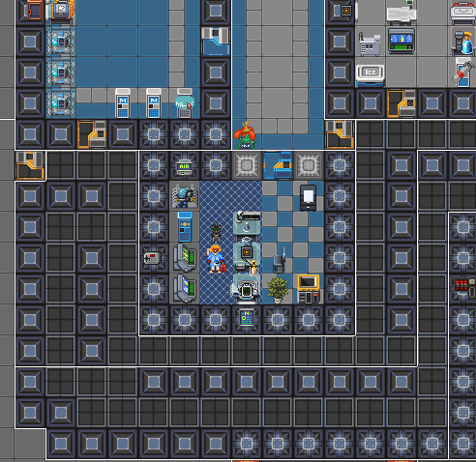Click the medkit on the top-right table
This screenshot has height=462, width=476.
pyautogui.click(x=462, y=13)
